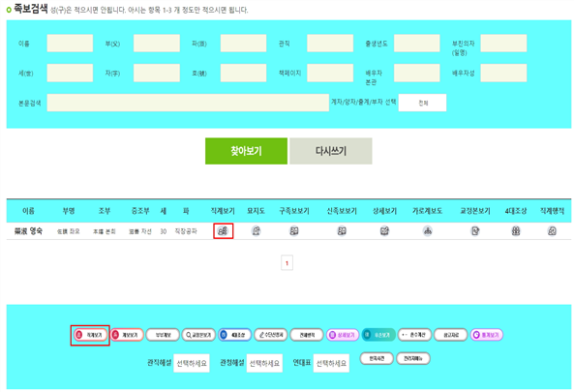
Task: Click the 4대조상 icon in the result row
Action: click(x=516, y=231)
